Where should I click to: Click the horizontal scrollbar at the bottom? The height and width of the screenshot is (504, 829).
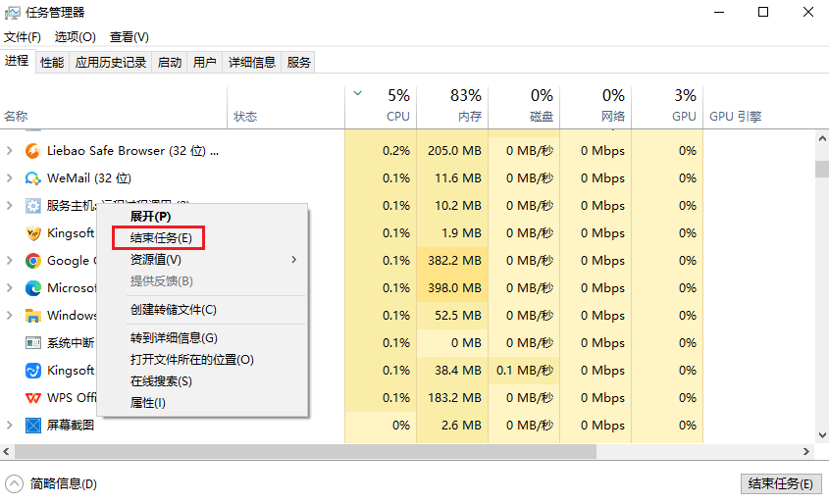coord(304,452)
